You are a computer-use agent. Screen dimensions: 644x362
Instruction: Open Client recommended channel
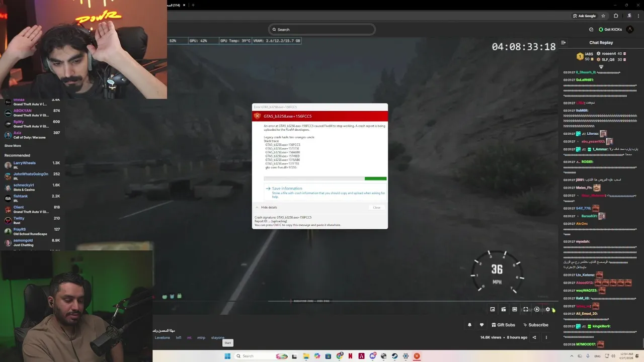[32, 209]
